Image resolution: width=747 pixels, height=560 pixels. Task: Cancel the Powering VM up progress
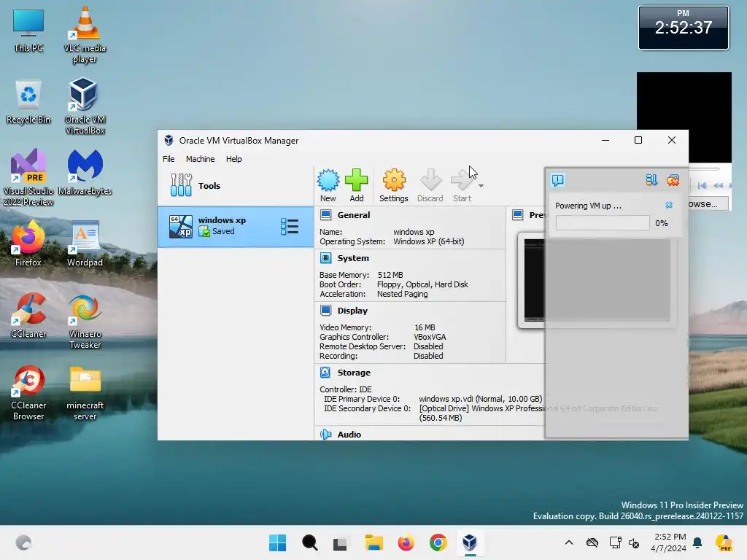coord(669,205)
